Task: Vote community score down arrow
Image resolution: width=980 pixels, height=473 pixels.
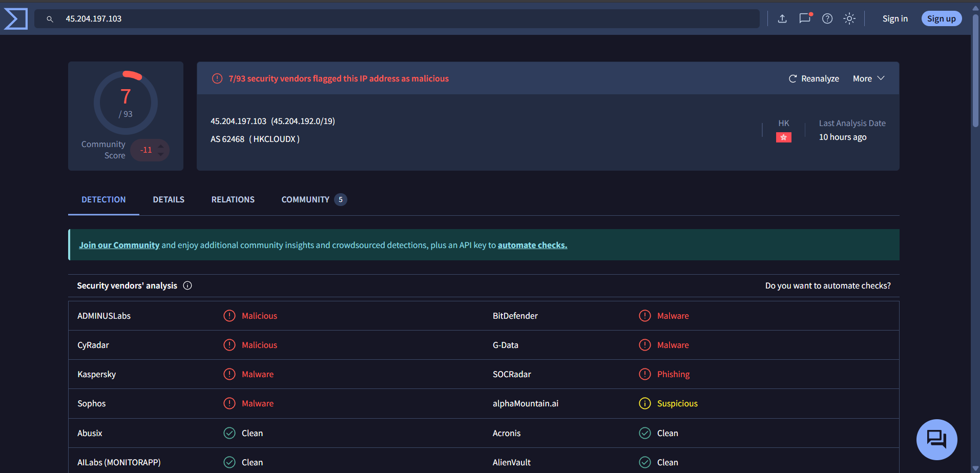Action: point(161,154)
